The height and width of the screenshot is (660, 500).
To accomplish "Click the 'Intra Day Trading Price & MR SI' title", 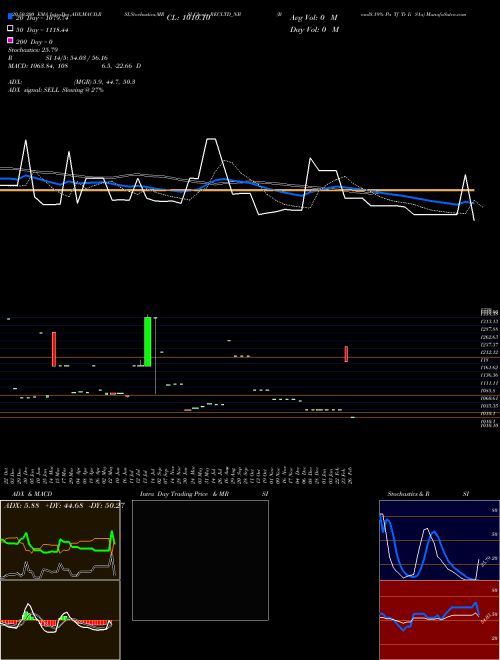I will [x=204, y=494].
